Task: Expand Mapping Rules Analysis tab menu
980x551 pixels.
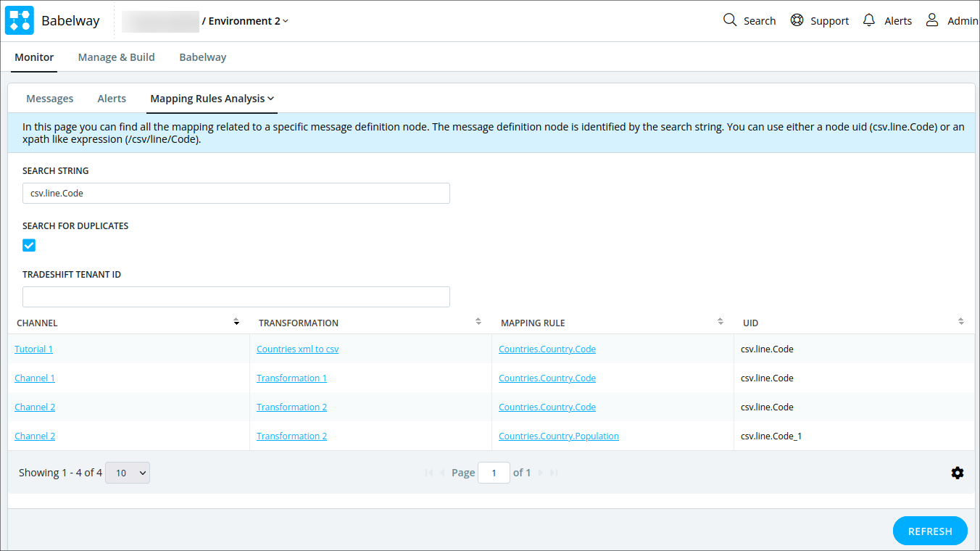Action: 212,99
